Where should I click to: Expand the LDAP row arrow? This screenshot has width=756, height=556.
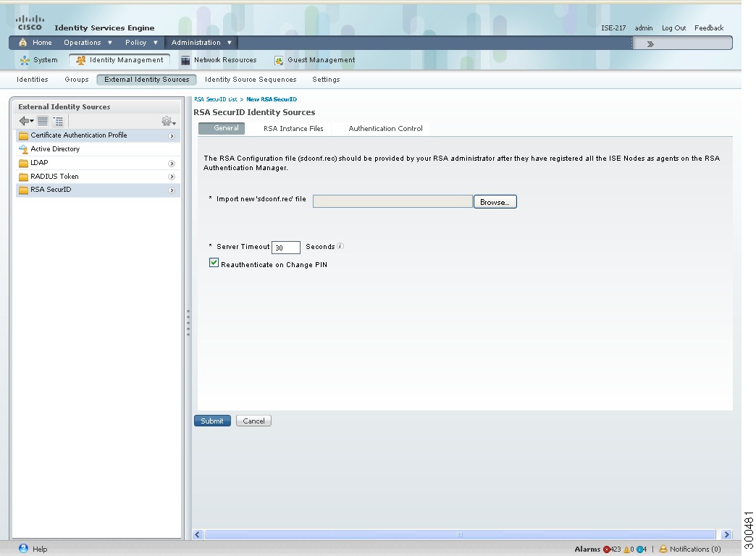(171, 164)
